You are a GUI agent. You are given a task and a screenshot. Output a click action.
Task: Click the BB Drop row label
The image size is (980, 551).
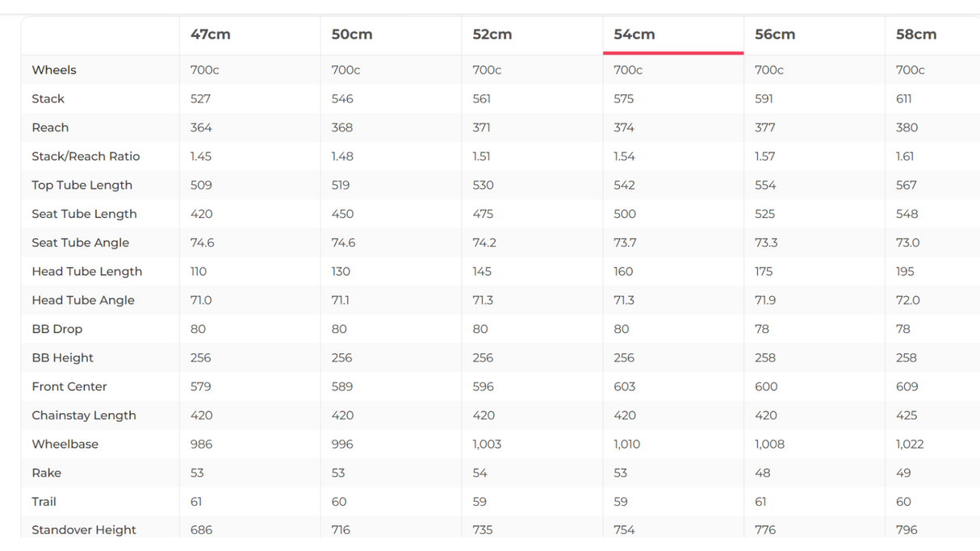[x=57, y=329]
